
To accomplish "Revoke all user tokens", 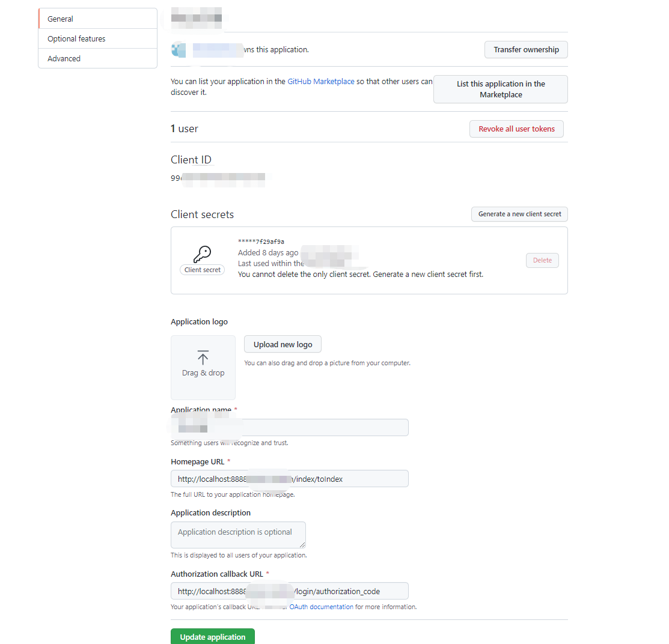I will (516, 129).
